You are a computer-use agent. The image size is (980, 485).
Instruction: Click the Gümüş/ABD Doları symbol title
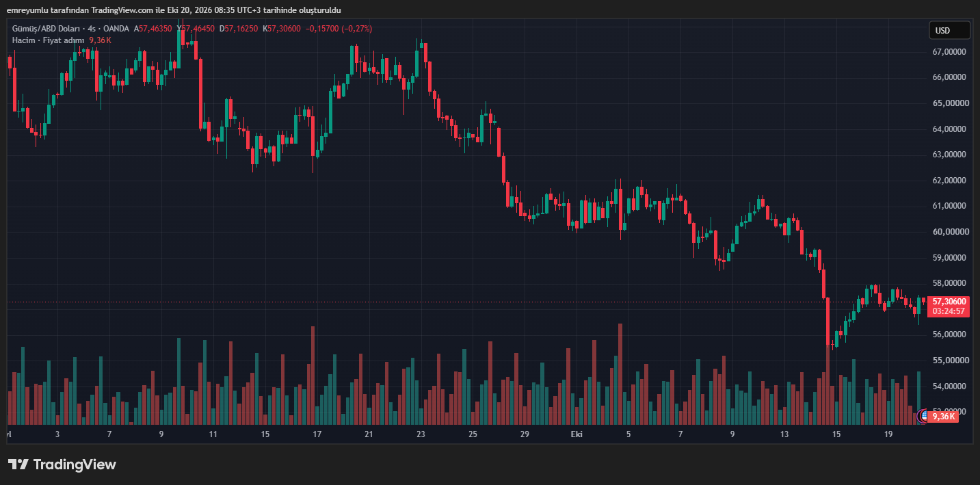coord(44,29)
